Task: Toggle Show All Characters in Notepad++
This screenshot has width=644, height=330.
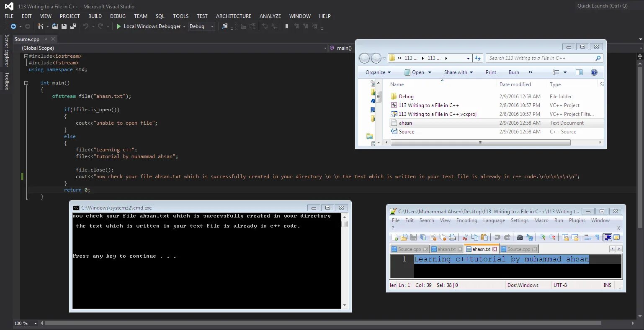Action: pos(598,238)
